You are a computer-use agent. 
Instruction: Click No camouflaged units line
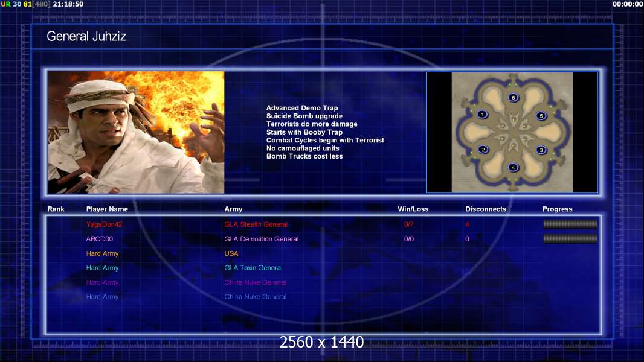[x=303, y=148]
